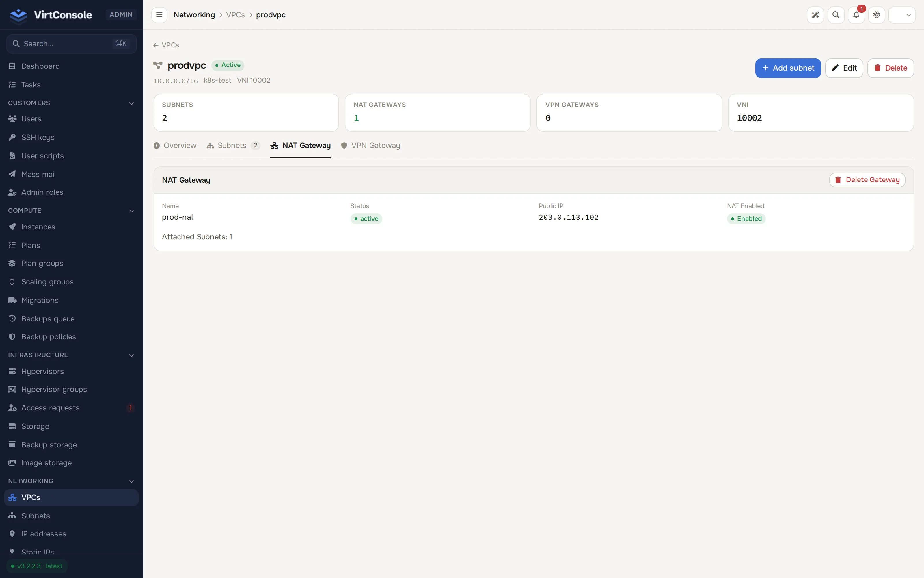Collapse the CUSTOMERS section
The width and height of the screenshot is (924, 578).
coord(132,103)
